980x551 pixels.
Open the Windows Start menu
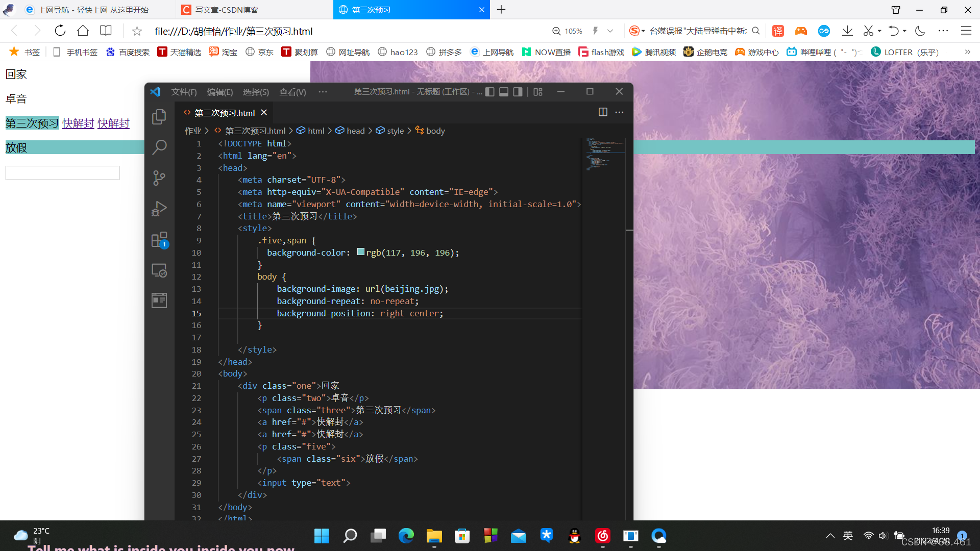[322, 536]
